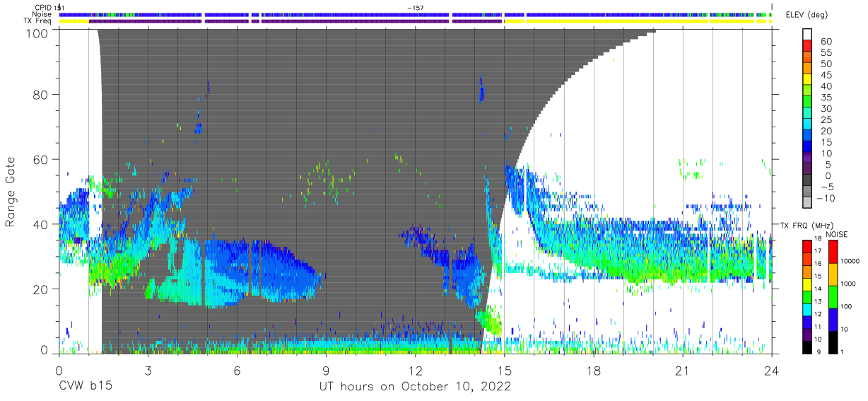Select the 'Noise' row label at top
This screenshot has height=401, width=868.
tap(42, 14)
